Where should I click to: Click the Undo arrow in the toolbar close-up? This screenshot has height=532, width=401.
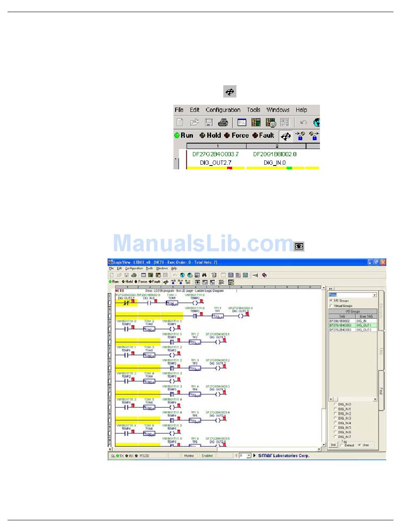click(303, 123)
